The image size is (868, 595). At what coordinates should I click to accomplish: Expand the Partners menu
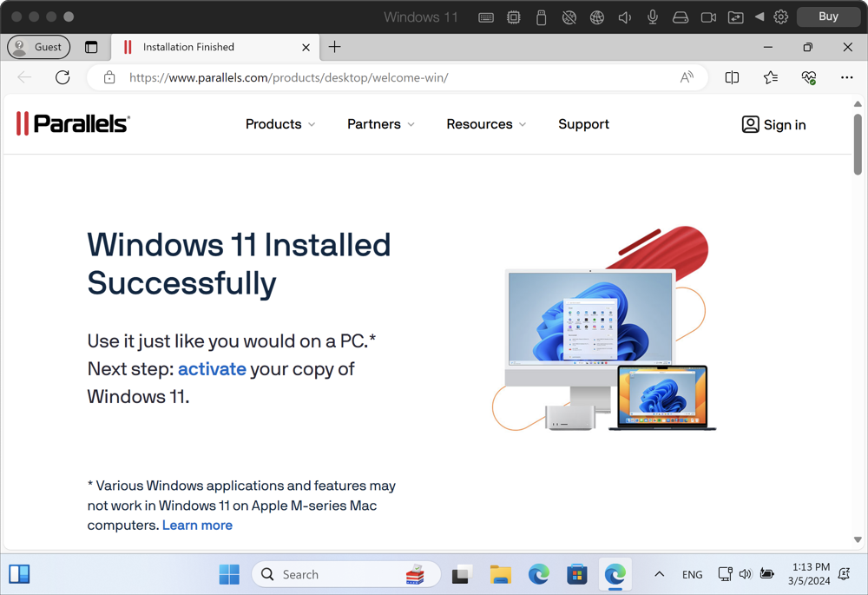click(381, 124)
